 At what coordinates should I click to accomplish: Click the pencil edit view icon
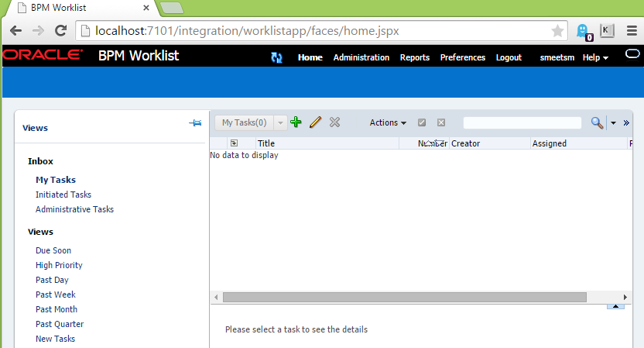pos(316,122)
